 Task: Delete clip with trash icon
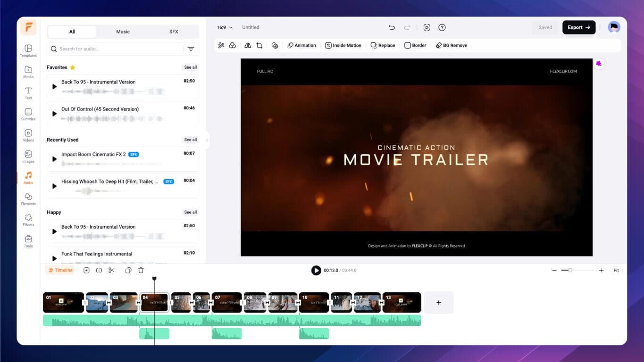pyautogui.click(x=141, y=270)
